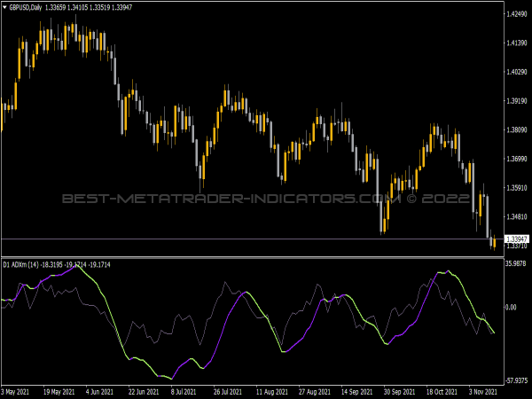Select the 14 Sep 2021 date label
Viewport: 532px width, 399px height.
[x=357, y=392]
